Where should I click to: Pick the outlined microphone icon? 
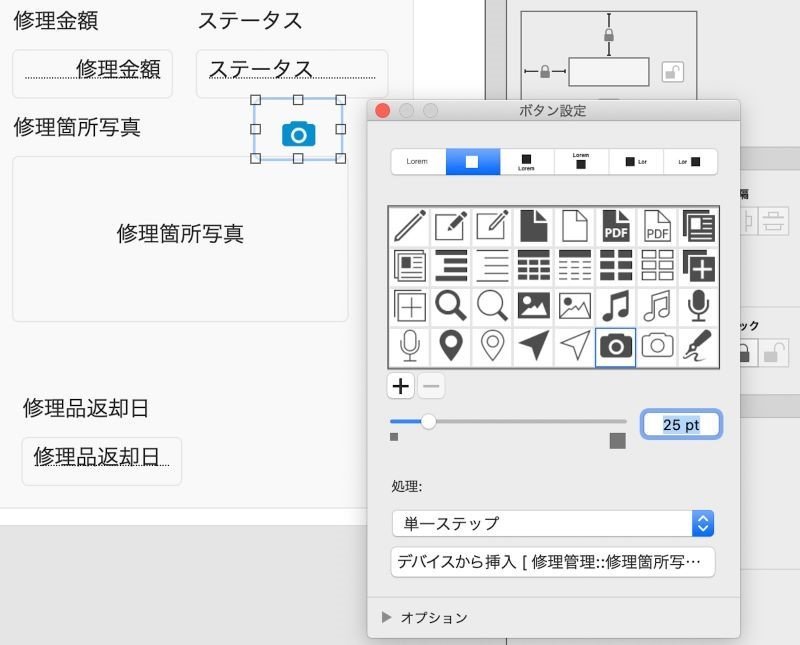point(410,346)
